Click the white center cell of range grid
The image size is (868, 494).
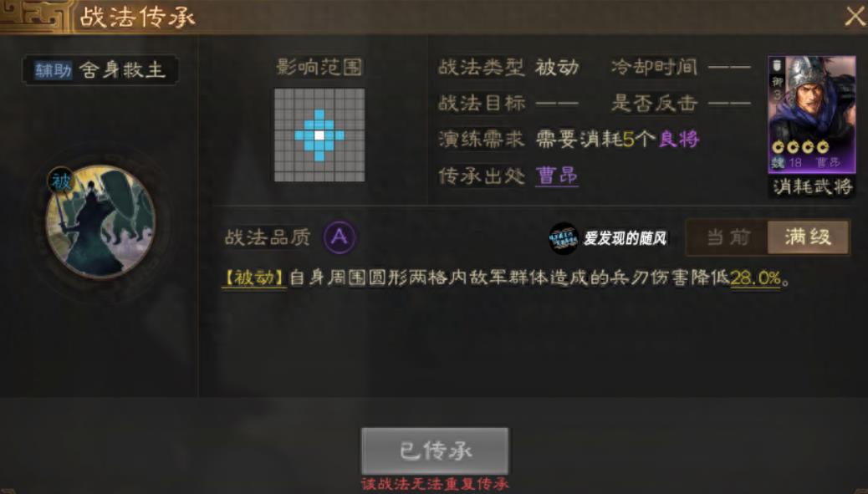click(319, 135)
